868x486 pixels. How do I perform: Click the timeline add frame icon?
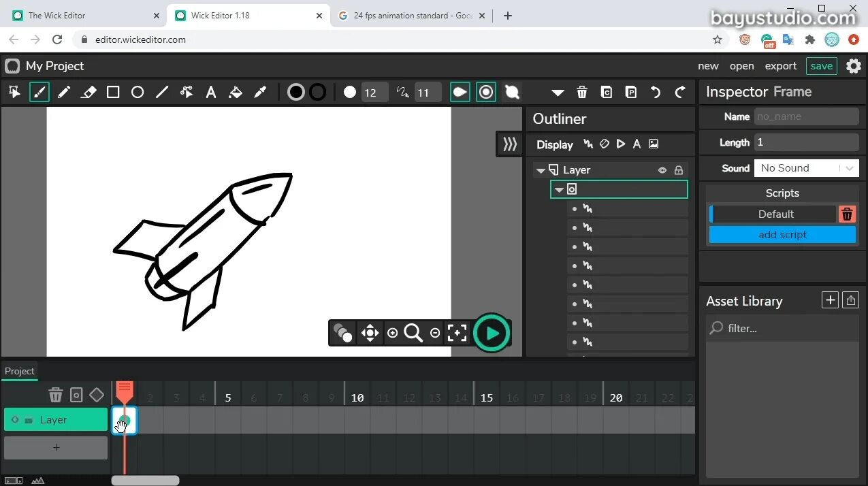pos(76,395)
